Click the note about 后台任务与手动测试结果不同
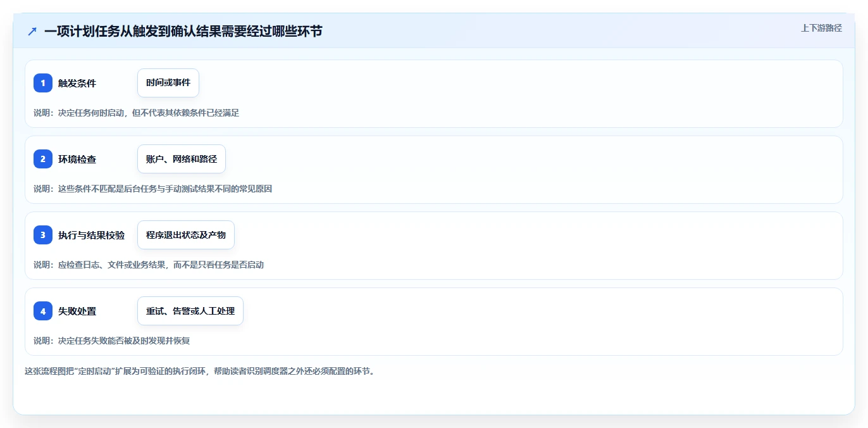 [x=152, y=189]
